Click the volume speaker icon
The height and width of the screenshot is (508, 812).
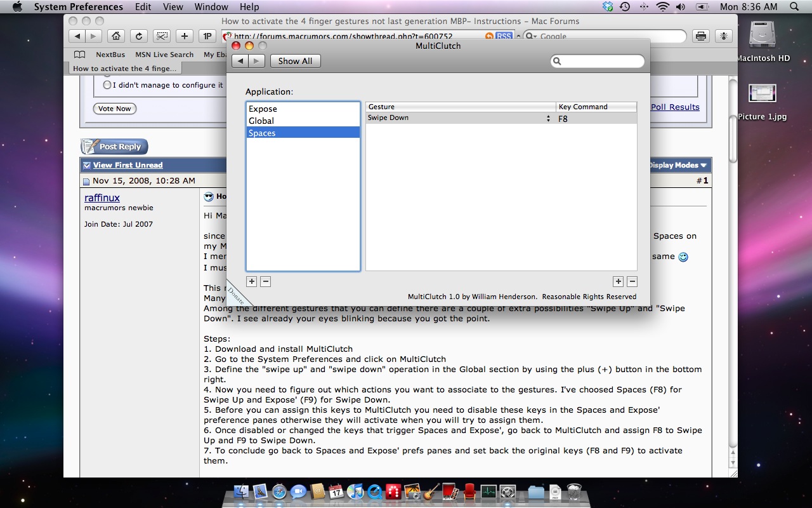coord(681,7)
